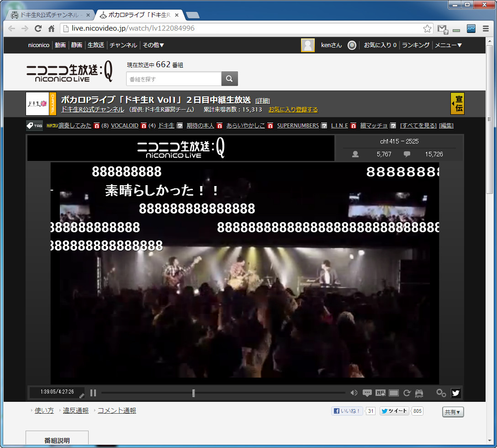Click the search magnifier button

click(229, 79)
